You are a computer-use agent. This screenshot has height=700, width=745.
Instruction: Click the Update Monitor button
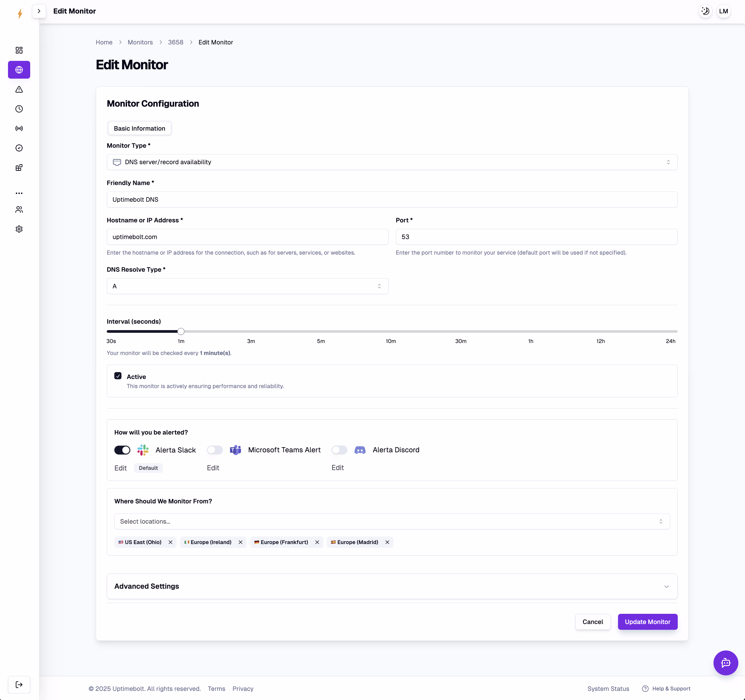click(647, 622)
